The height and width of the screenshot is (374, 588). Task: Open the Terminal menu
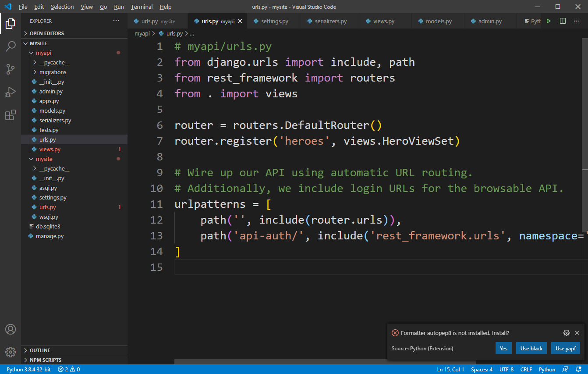click(x=142, y=7)
